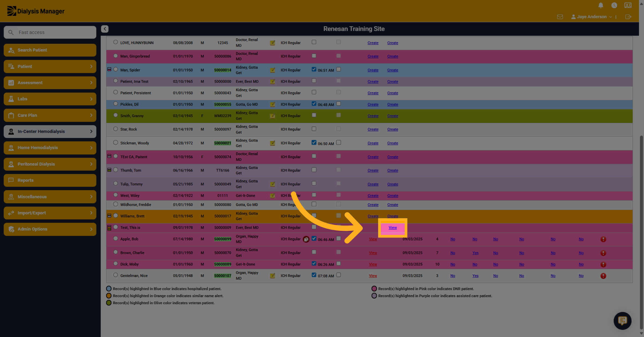The height and width of the screenshot is (337, 644).
Task: Click in the Fast access search field
Action: tap(50, 32)
